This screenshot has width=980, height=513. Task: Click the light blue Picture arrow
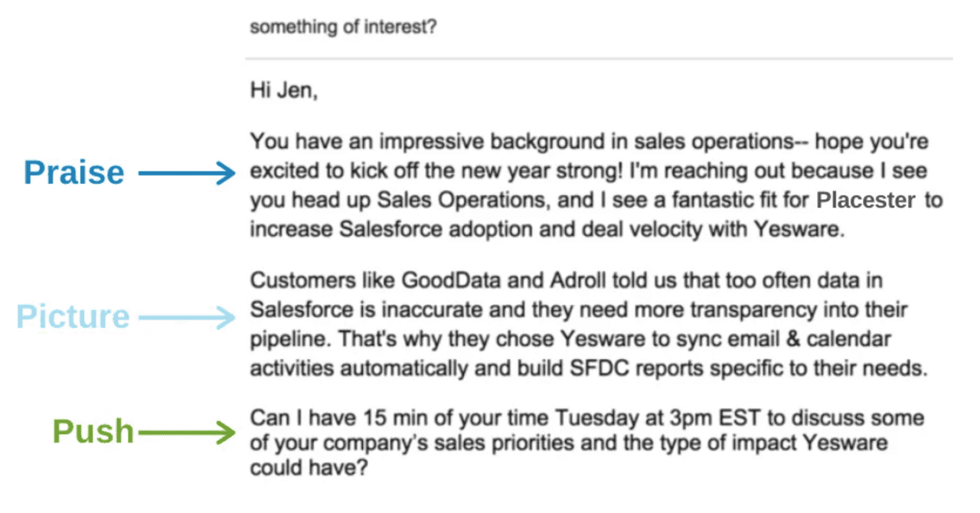point(186,317)
